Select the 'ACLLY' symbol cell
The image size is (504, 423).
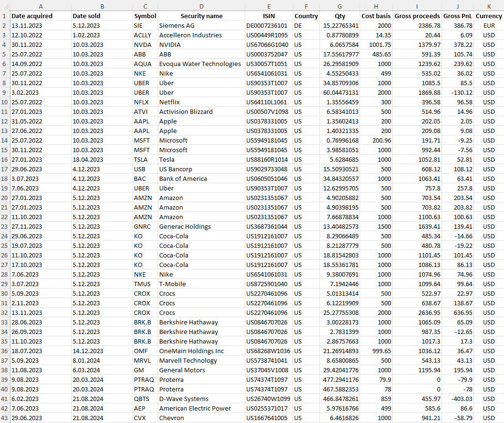[x=145, y=35]
